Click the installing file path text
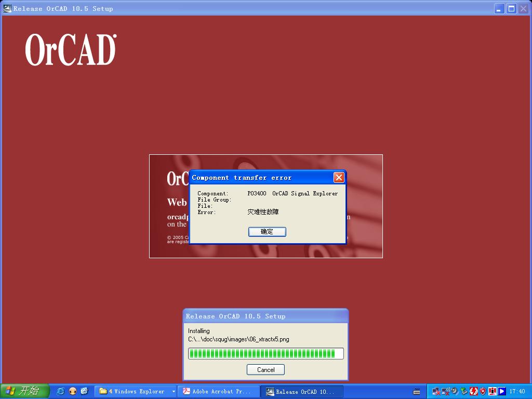The width and height of the screenshot is (532, 399). (x=238, y=339)
